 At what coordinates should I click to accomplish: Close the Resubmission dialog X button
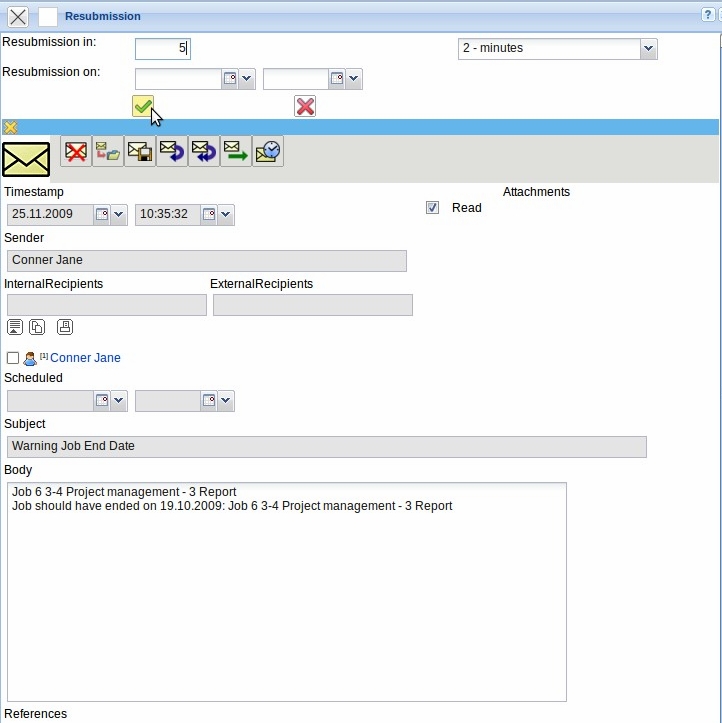click(18, 17)
